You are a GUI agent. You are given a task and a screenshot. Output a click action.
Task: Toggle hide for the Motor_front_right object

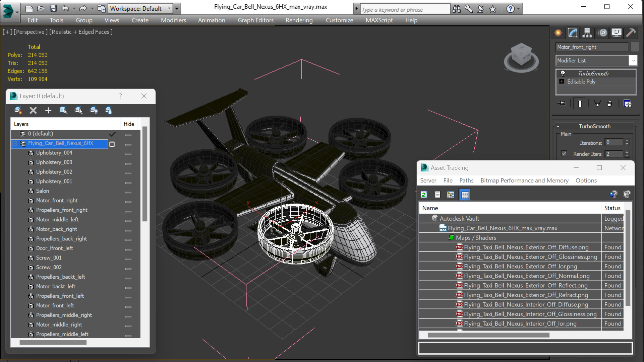click(128, 202)
